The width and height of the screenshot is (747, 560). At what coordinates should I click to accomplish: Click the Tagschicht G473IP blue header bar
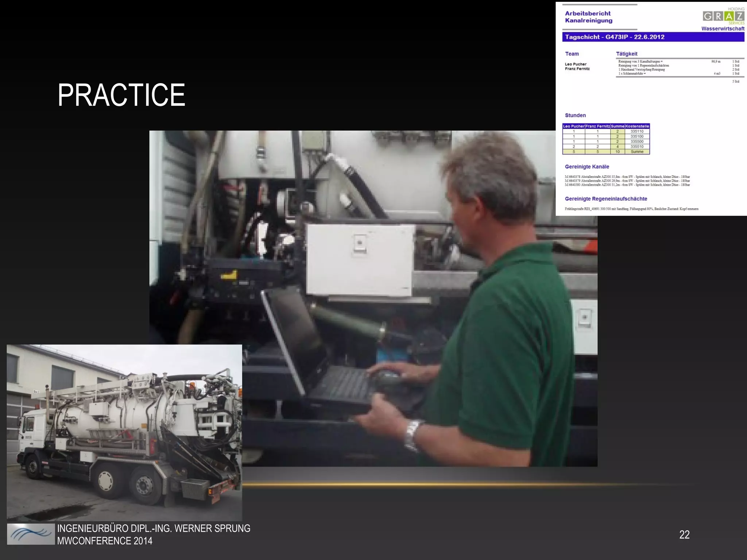click(x=653, y=37)
